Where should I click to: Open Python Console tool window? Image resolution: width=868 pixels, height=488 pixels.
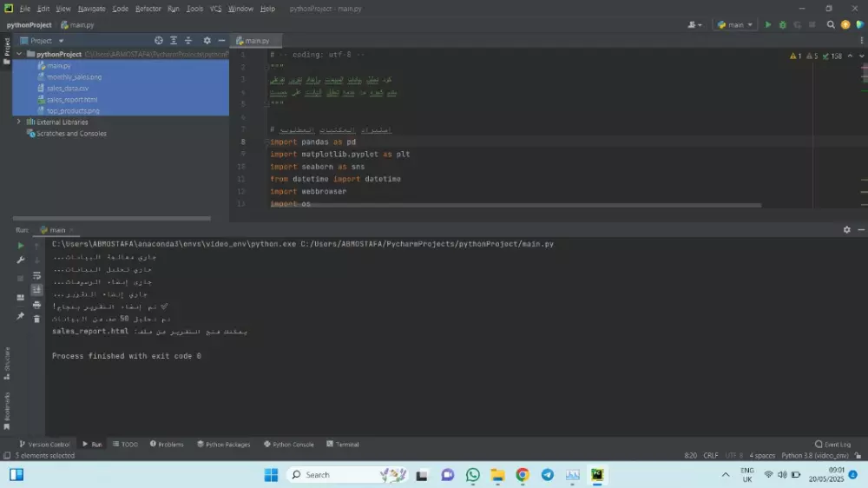pyautogui.click(x=288, y=445)
